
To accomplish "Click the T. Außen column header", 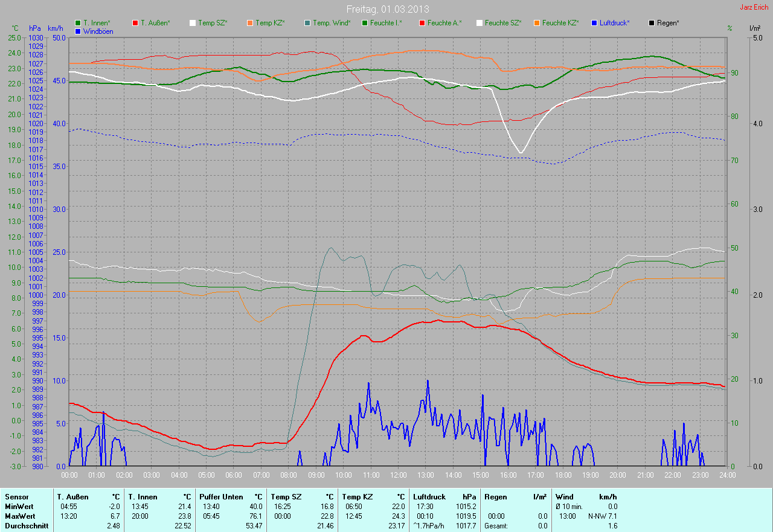I will coord(72,497).
